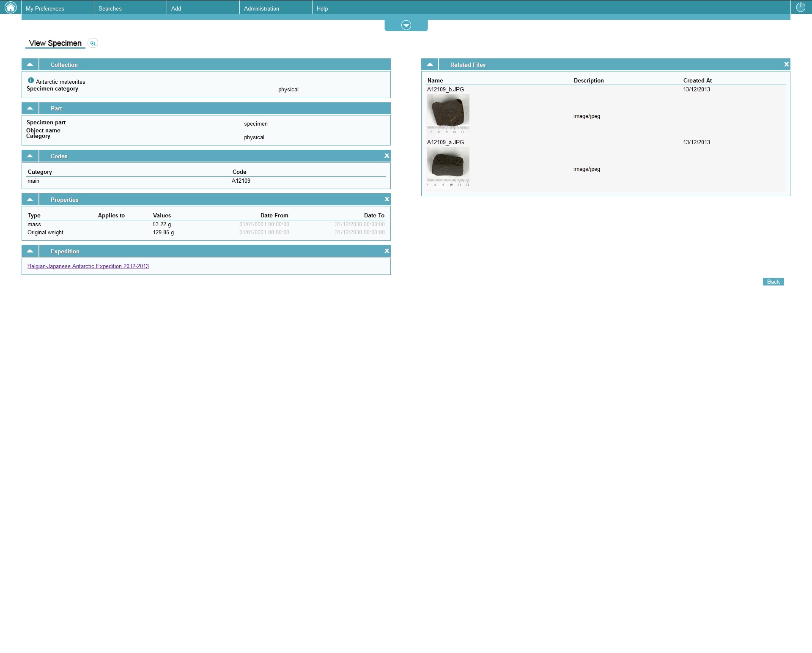
Task: Close the Properties panel with X
Action: 387,200
